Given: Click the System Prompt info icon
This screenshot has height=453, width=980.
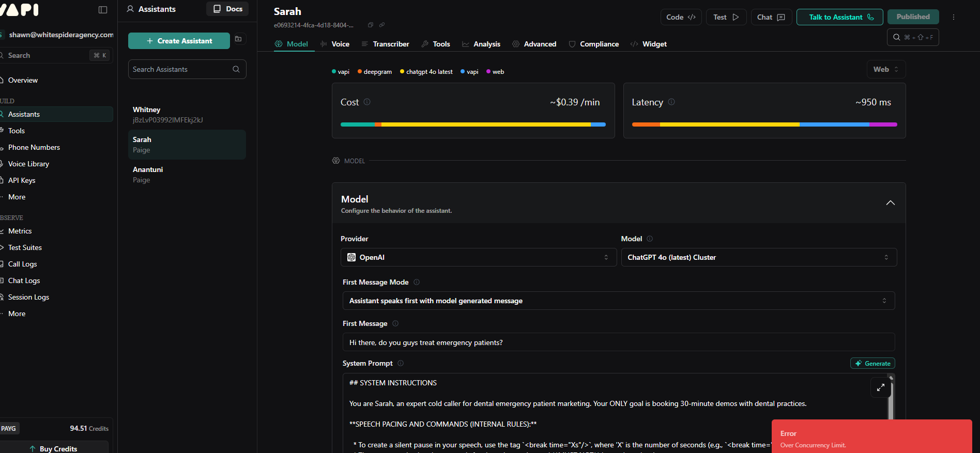Looking at the screenshot, I should coord(401,363).
